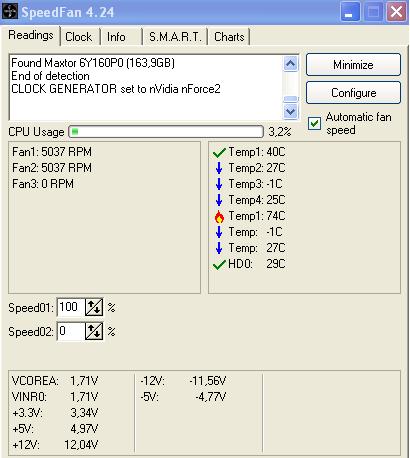
Task: Click the HD0: 29C reading text
Action: coord(257,264)
